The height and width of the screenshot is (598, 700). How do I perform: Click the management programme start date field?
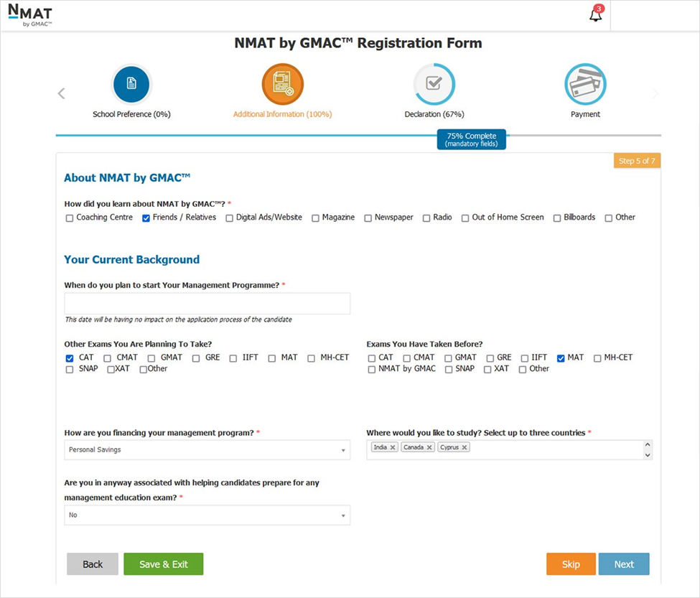click(207, 304)
